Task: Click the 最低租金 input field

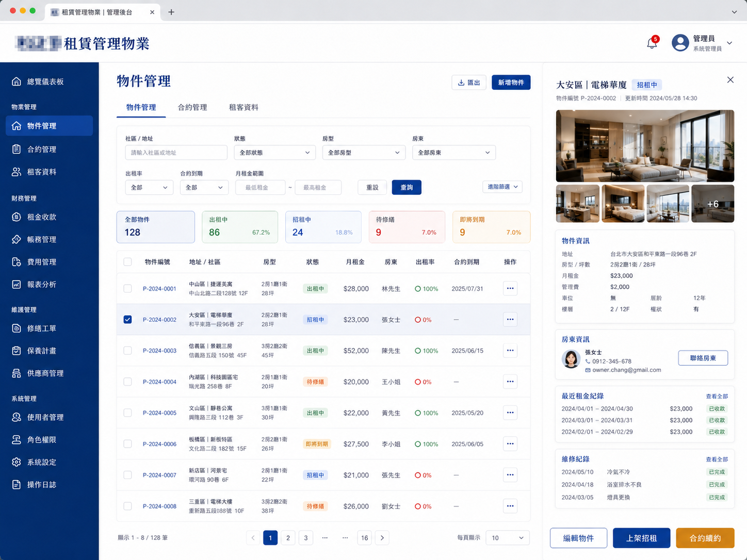Action: (x=260, y=188)
